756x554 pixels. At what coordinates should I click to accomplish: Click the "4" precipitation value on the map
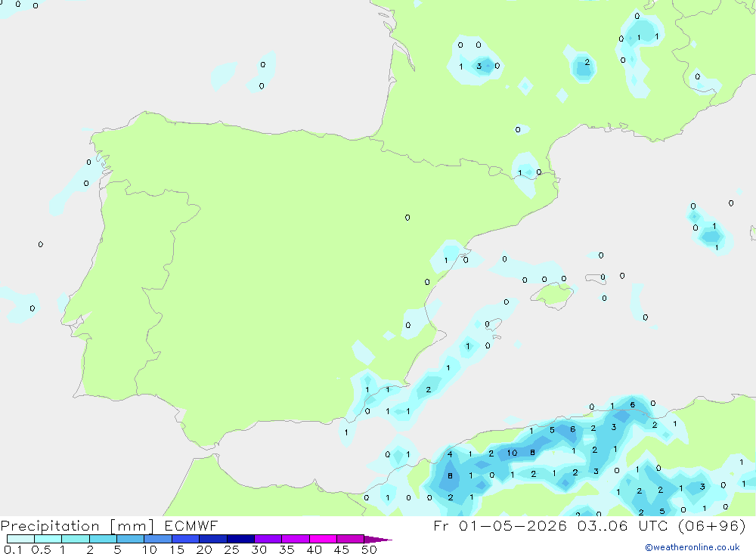[450, 453]
